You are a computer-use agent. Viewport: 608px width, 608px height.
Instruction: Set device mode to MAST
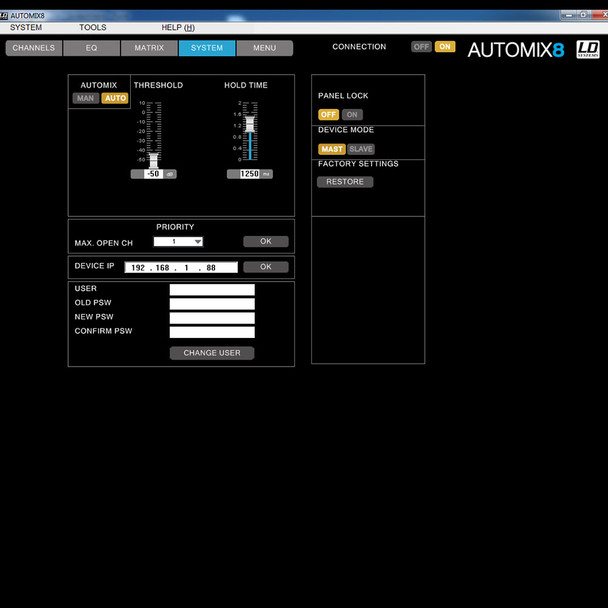(x=332, y=149)
